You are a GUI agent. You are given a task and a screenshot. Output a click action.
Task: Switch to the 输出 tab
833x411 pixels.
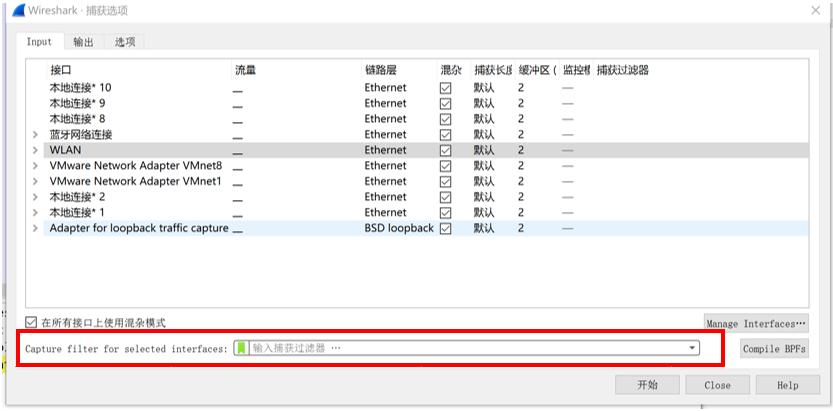[x=84, y=42]
